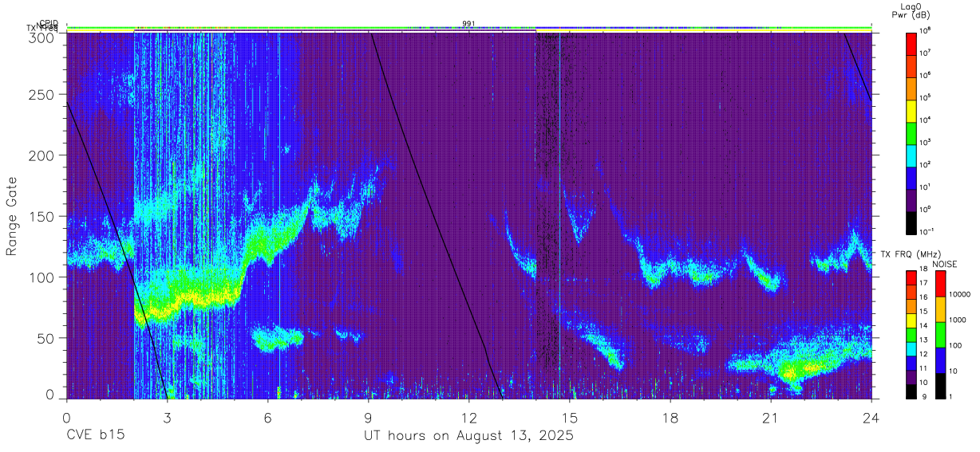This screenshot has width=980, height=452.
Task: Click the 'Lag0 Pwr (dB)' colorbar title
Action: pos(911,10)
